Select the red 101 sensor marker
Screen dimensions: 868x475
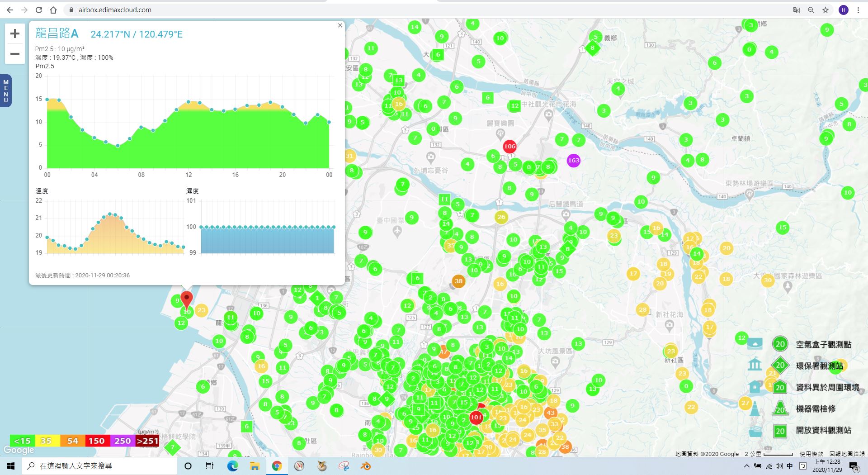(x=476, y=417)
